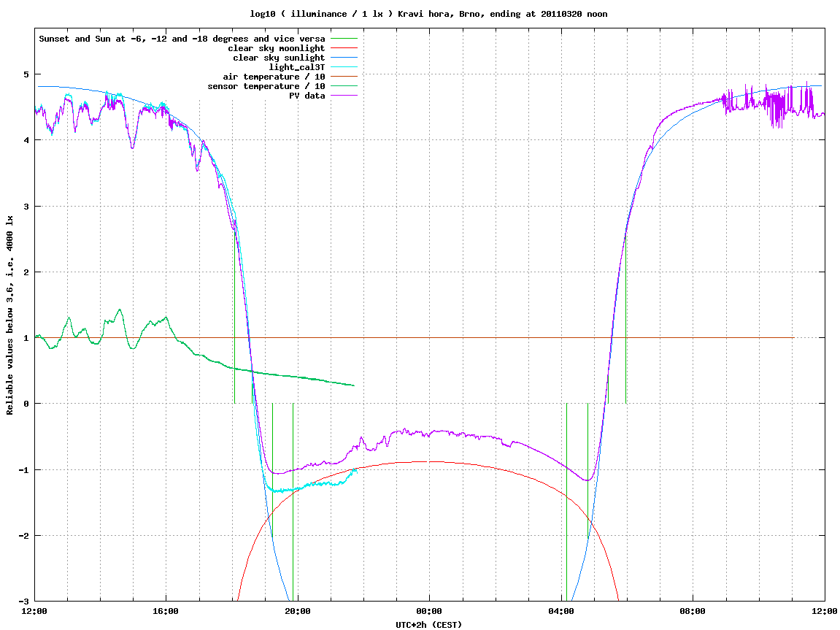Click the green sensor temperature peak near 14:30
The image size is (840, 630).
[x=120, y=310]
